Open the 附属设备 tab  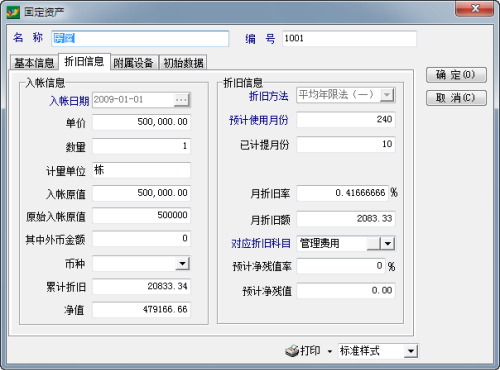click(133, 63)
